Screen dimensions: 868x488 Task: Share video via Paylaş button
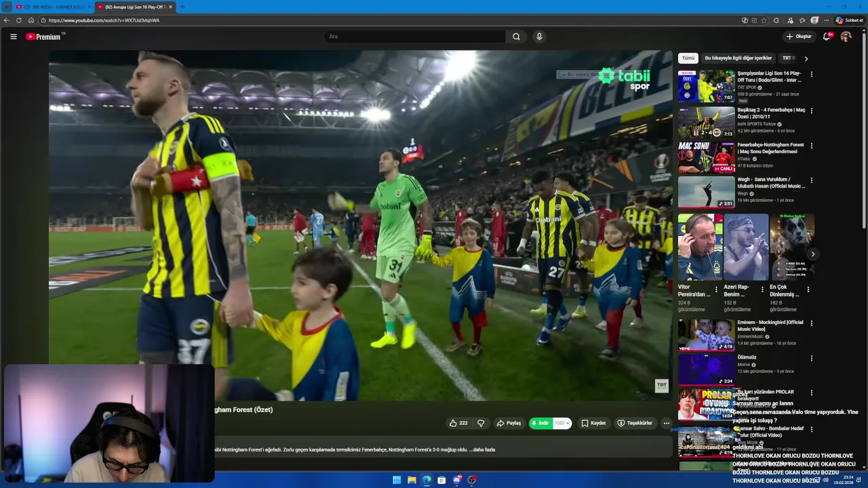click(509, 423)
